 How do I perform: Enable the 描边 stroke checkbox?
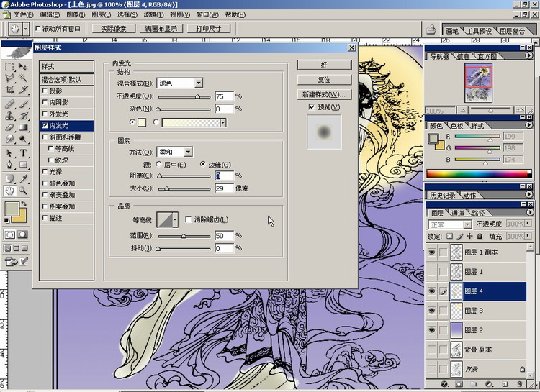(45, 218)
